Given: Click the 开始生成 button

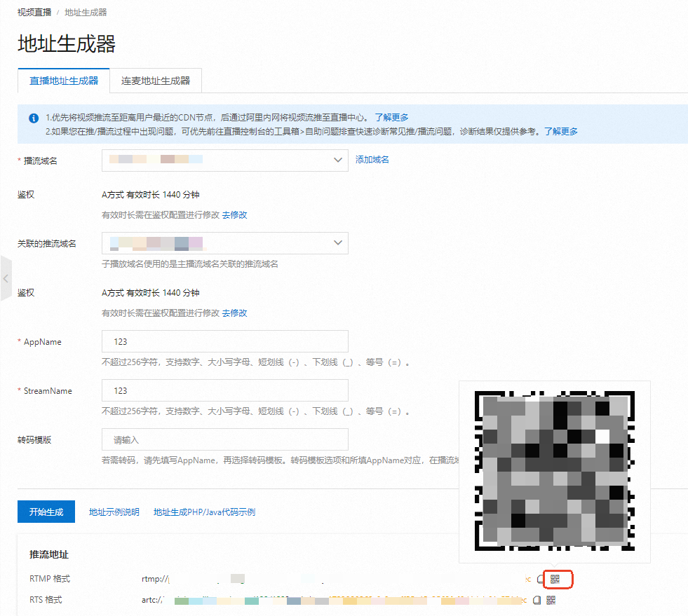Looking at the screenshot, I should (x=46, y=512).
